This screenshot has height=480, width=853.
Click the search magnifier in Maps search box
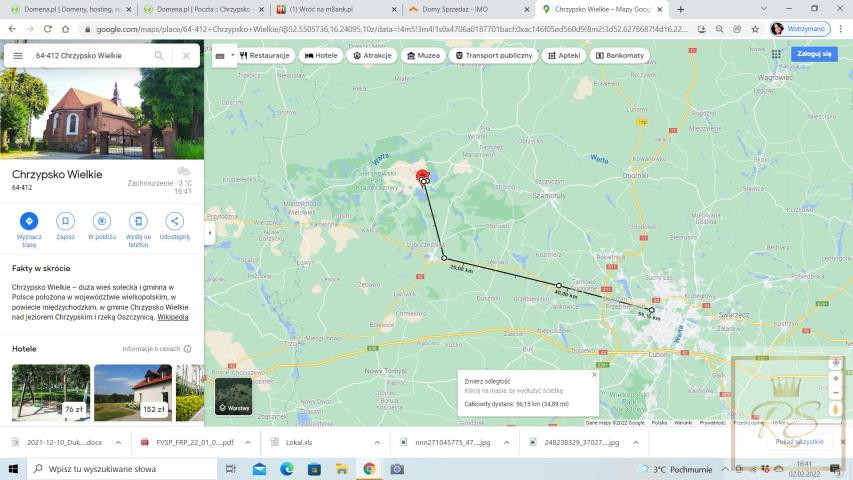tap(159, 56)
